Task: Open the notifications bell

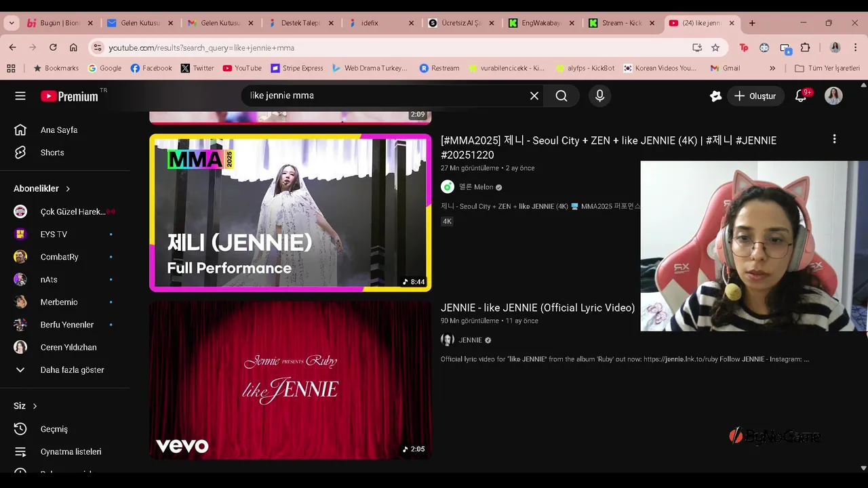Action: (x=801, y=96)
